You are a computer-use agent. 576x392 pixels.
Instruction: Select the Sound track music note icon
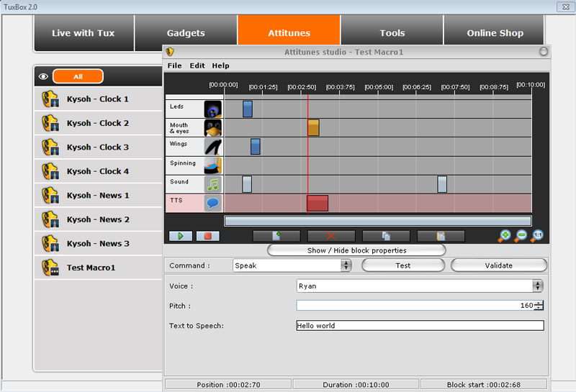click(212, 184)
